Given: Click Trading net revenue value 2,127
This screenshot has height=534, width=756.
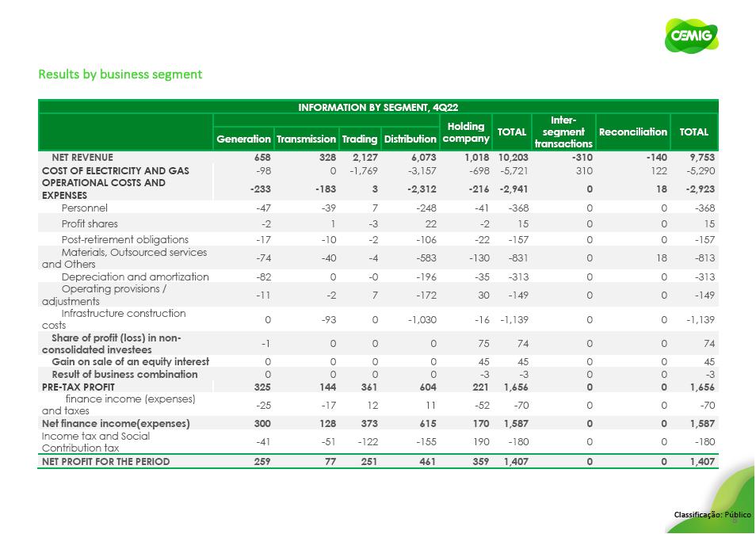Looking at the screenshot, I should 365,158.
